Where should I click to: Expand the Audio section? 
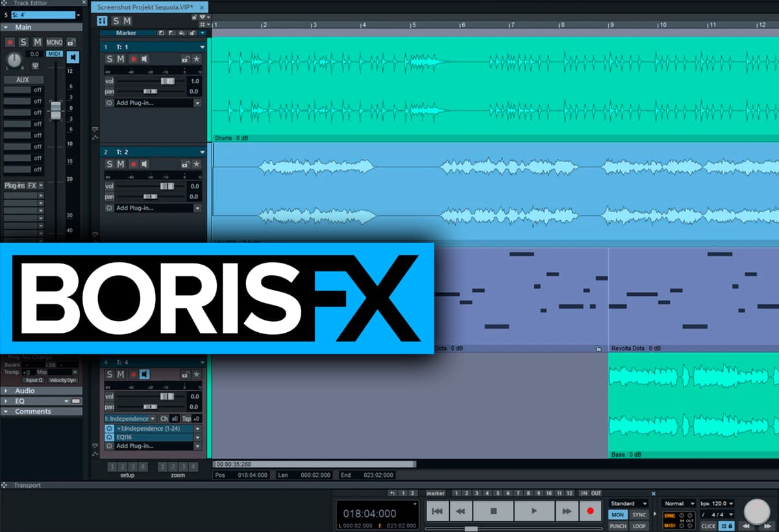tap(5, 391)
